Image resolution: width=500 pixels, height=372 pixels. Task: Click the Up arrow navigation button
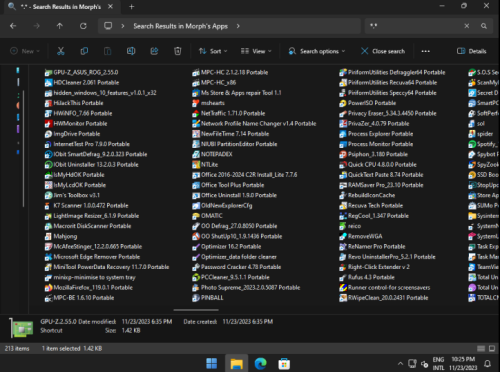point(60,26)
